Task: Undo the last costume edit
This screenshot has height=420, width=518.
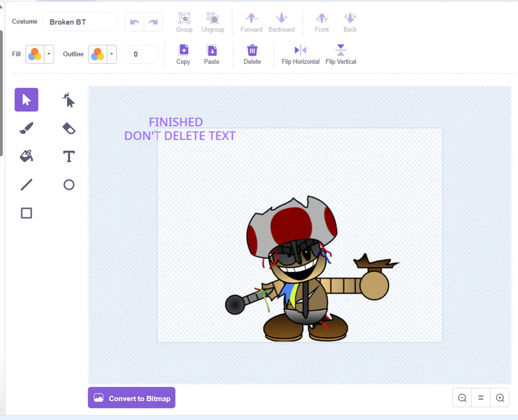Action: pos(135,22)
